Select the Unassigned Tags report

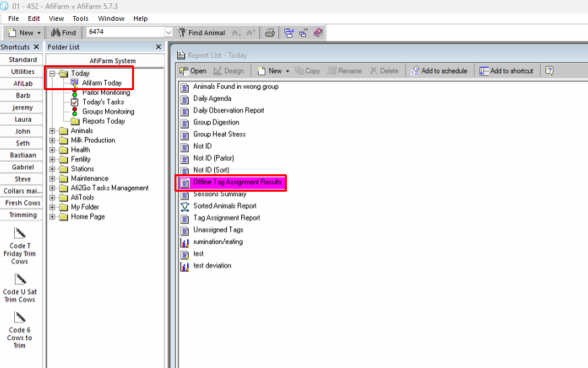[218, 229]
